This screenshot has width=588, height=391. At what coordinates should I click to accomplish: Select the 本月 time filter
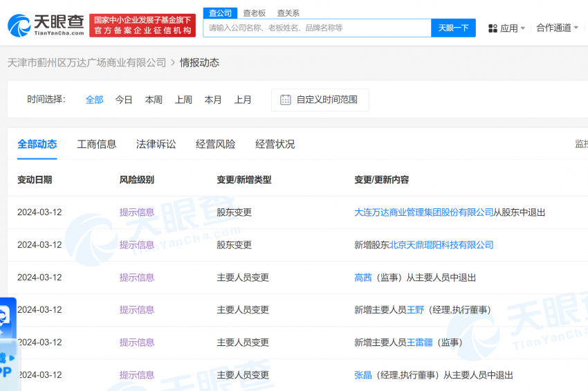tap(213, 100)
